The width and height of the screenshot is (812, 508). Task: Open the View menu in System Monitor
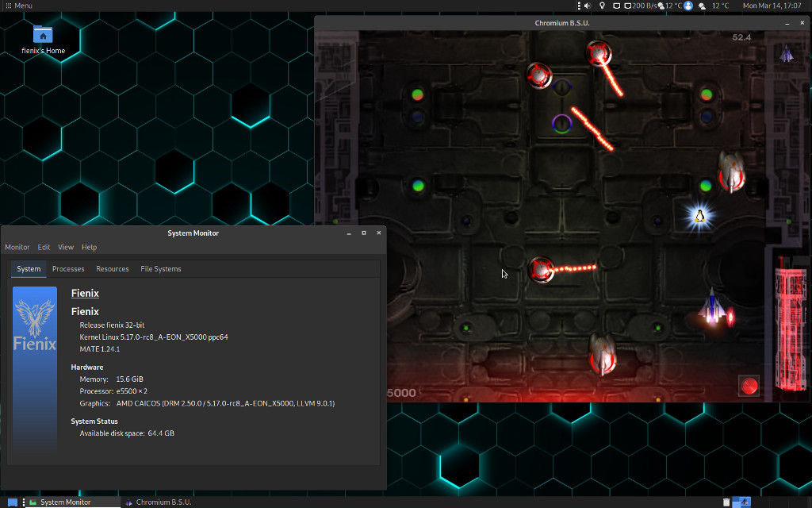[x=66, y=248]
